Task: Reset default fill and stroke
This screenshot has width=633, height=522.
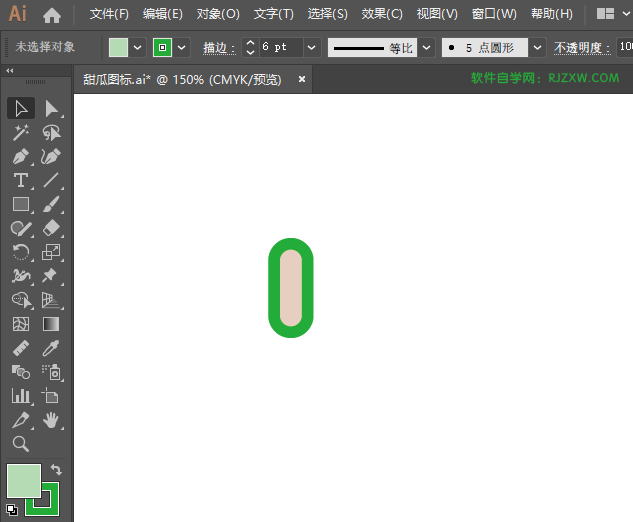Action: pos(12,510)
